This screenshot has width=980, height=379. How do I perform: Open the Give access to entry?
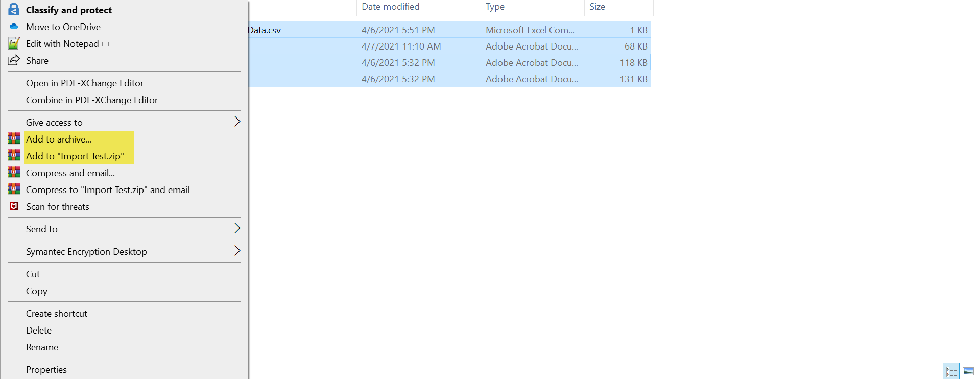point(54,122)
